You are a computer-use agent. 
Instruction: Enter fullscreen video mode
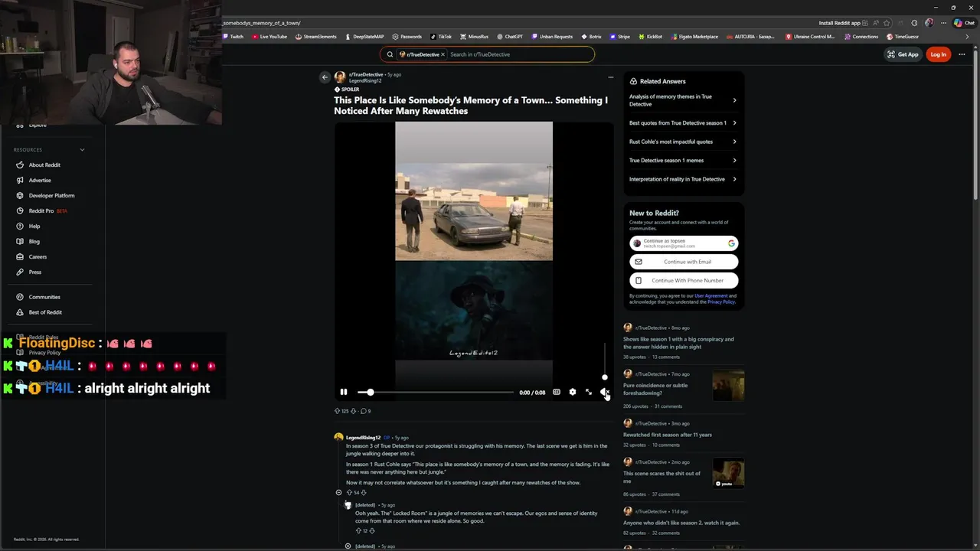point(589,392)
